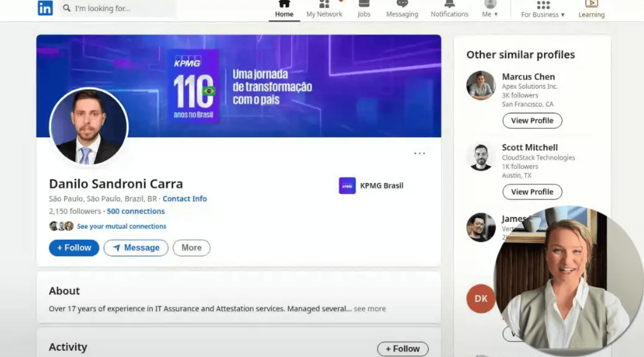View Notifications
Screen dimensions: 644x357
point(449,9)
